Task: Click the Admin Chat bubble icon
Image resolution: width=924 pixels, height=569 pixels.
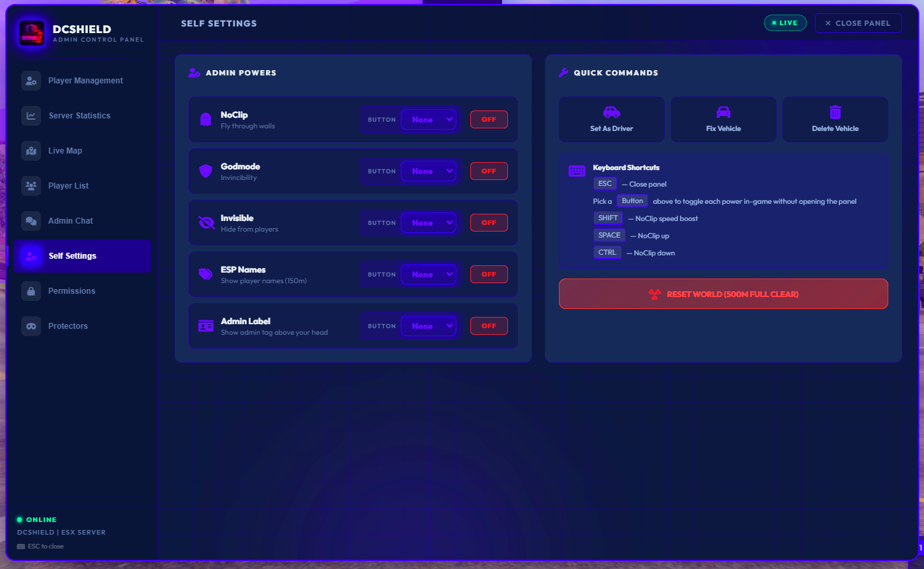Action: (31, 221)
